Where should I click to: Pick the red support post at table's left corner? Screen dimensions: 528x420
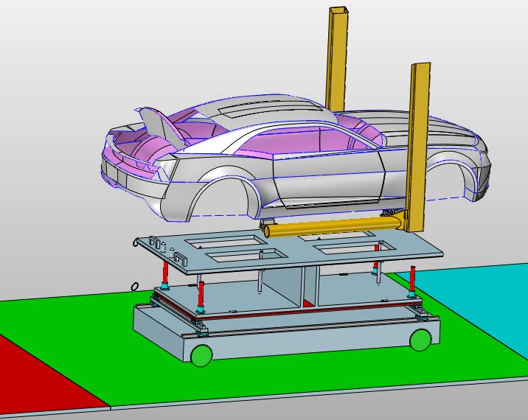tap(165, 273)
